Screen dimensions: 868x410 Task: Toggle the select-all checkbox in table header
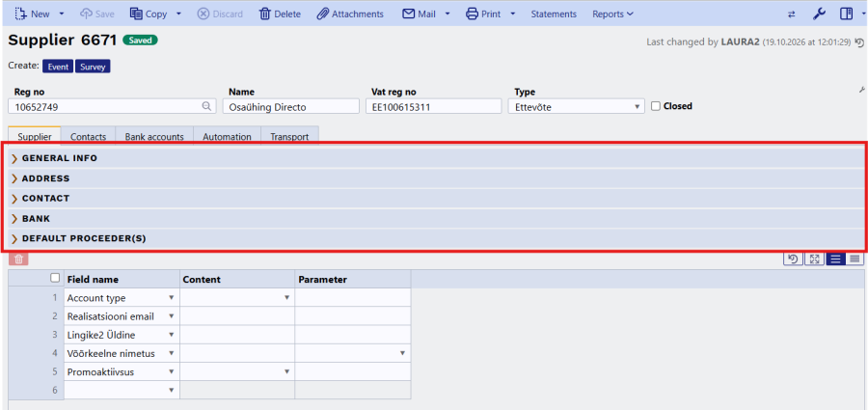(55, 278)
